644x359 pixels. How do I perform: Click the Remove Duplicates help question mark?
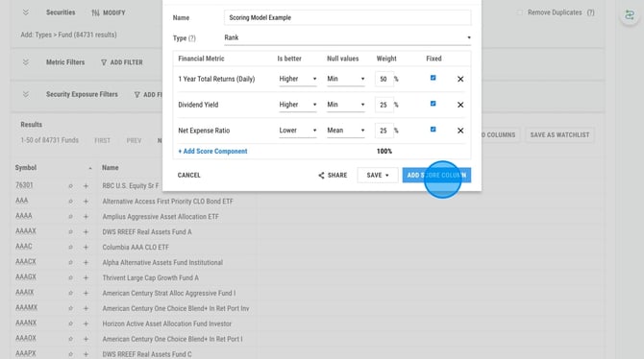pyautogui.click(x=590, y=12)
